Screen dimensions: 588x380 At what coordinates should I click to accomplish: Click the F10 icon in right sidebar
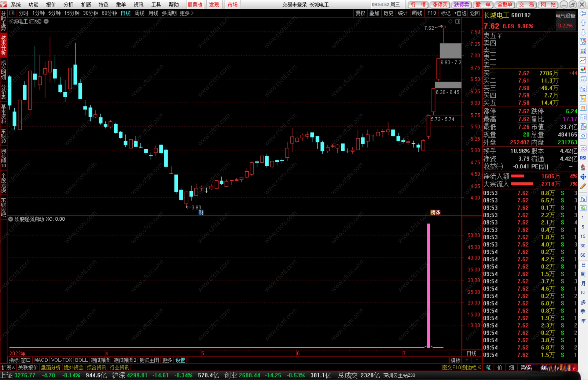click(583, 89)
